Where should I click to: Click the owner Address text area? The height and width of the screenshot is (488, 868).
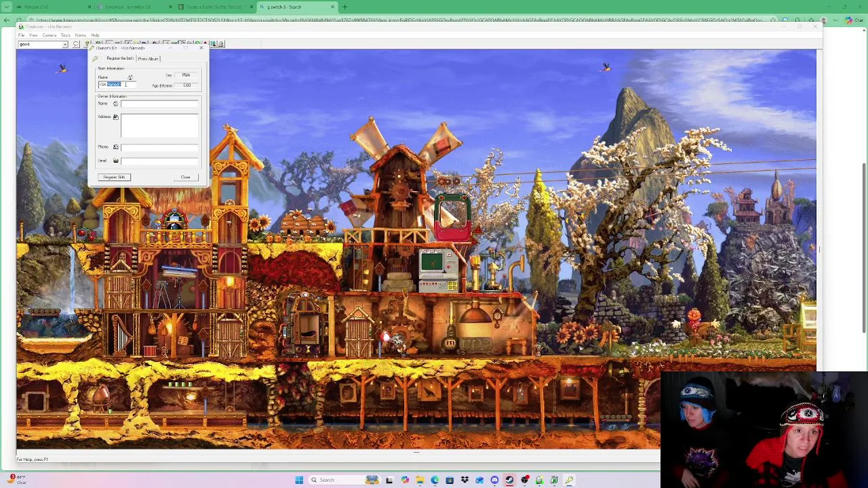tap(159, 125)
